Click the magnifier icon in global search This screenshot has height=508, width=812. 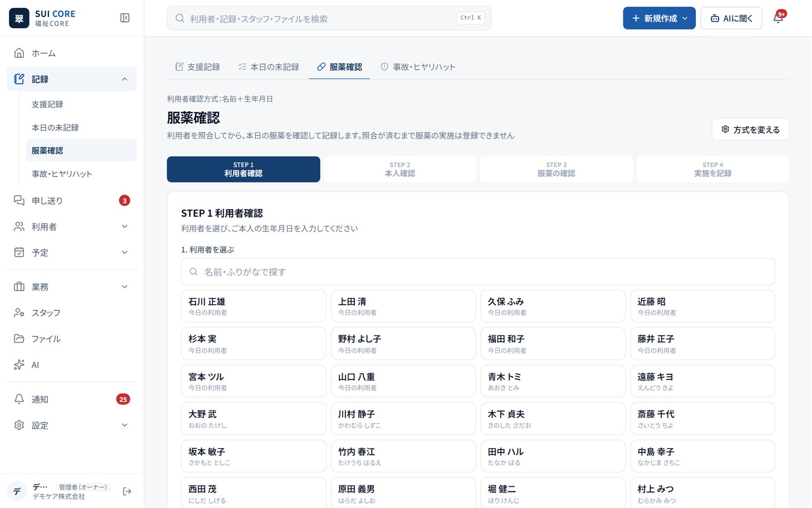point(180,18)
